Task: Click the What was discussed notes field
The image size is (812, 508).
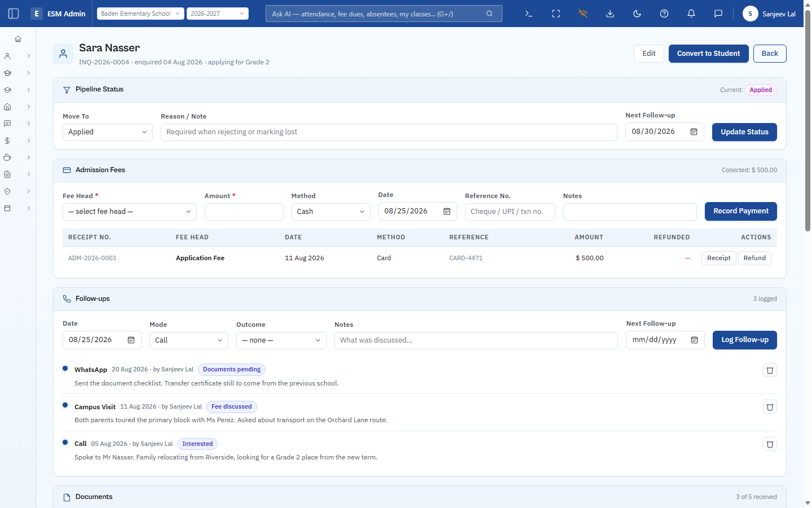Action: click(476, 340)
